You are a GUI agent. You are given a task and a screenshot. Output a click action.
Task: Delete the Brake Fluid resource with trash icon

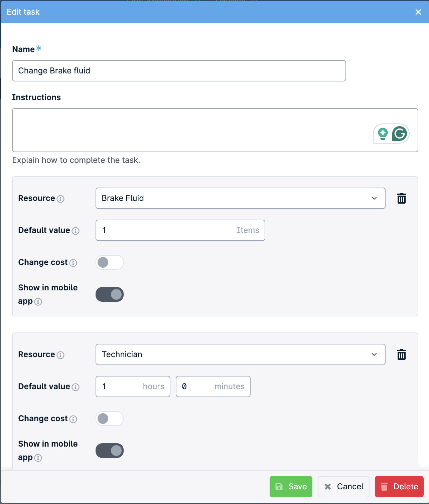coord(401,198)
